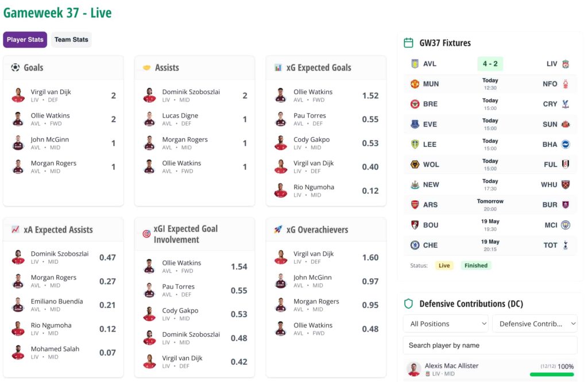Select the Player Stats tab
Screen dimensions: 588x382
pyautogui.click(x=25, y=40)
